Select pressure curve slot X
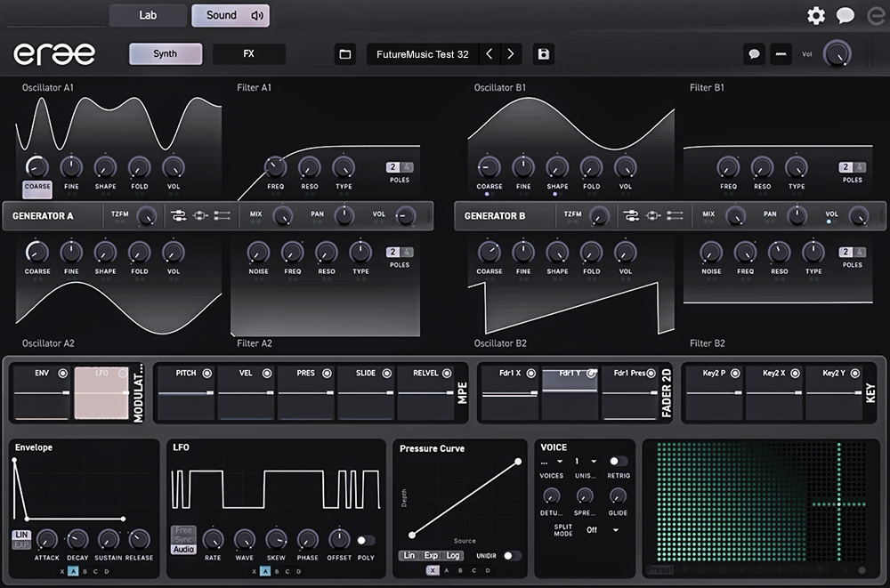The width and height of the screenshot is (890, 588). click(x=433, y=570)
